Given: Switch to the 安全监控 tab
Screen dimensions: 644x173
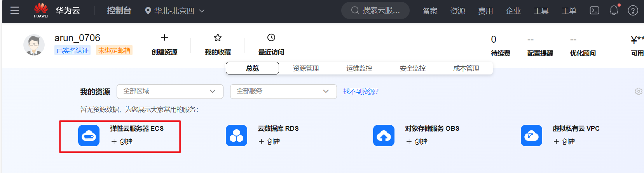Looking at the screenshot, I should [413, 68].
